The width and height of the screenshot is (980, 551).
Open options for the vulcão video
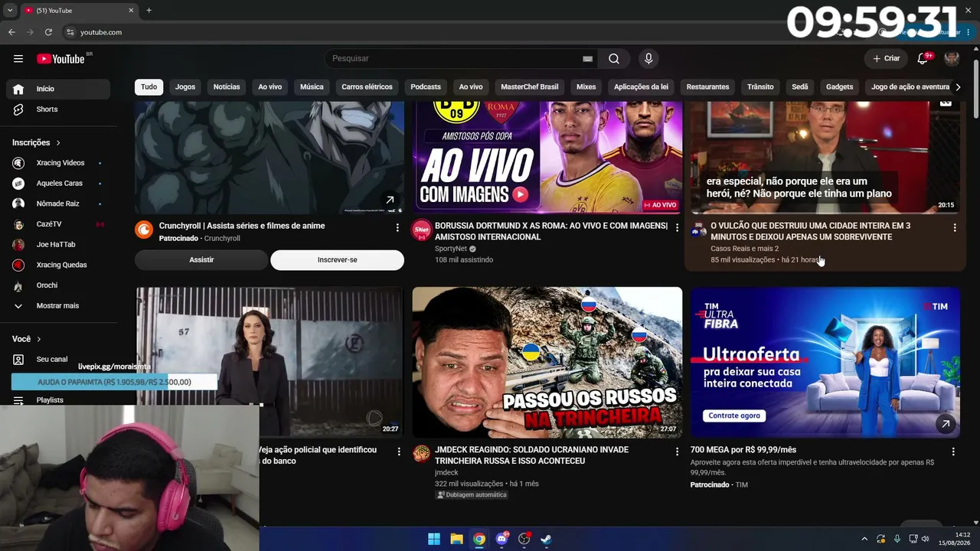955,228
